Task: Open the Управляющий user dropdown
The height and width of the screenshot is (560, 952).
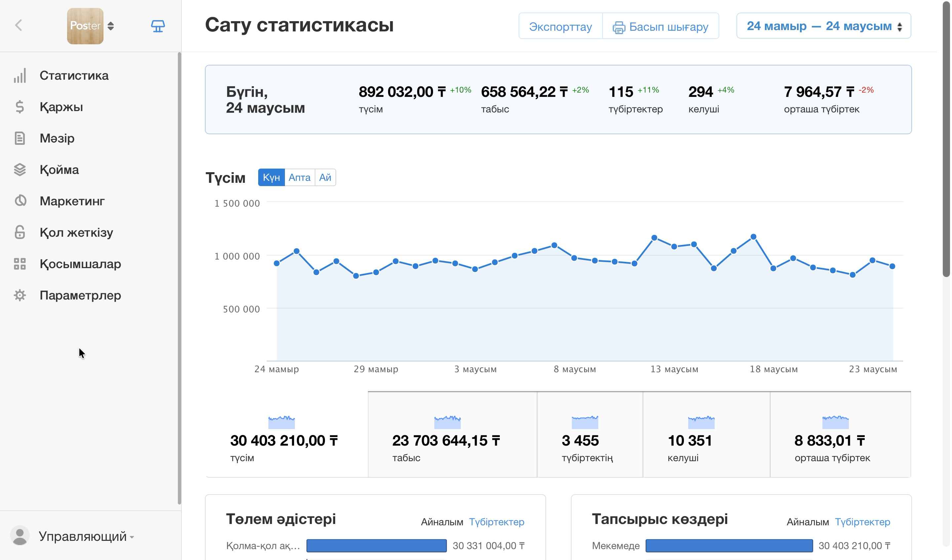Action: click(x=87, y=537)
